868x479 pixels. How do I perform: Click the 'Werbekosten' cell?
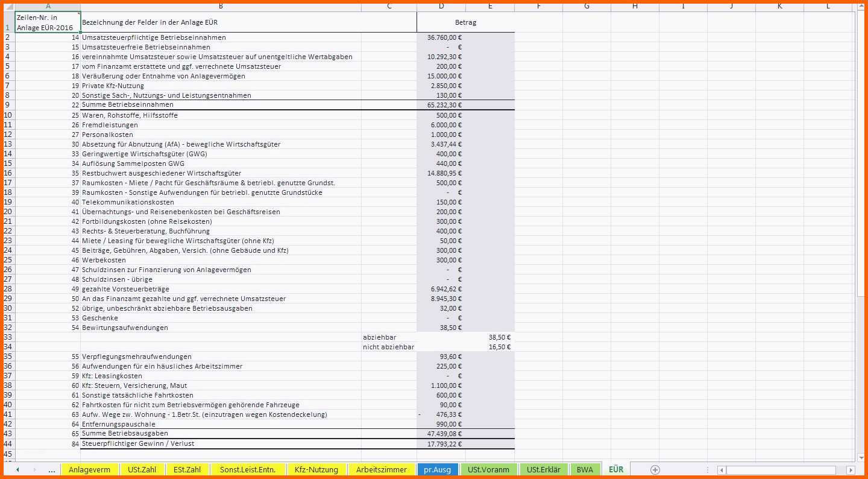click(x=221, y=260)
